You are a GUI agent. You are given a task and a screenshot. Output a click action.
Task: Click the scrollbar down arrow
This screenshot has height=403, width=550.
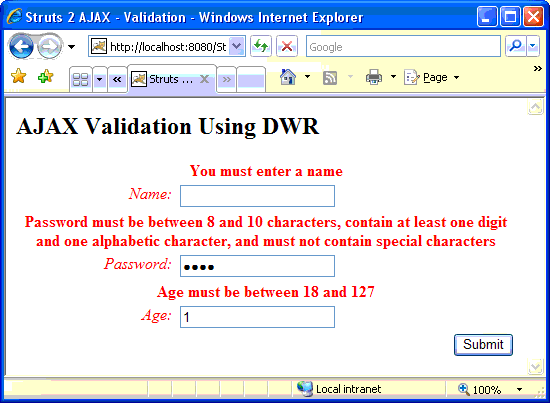click(536, 367)
